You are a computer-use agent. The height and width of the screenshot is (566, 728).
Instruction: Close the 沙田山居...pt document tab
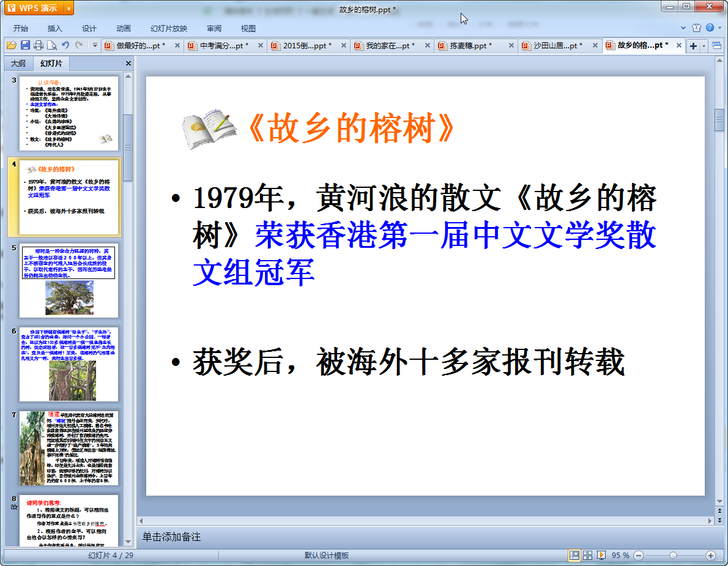tap(595, 45)
